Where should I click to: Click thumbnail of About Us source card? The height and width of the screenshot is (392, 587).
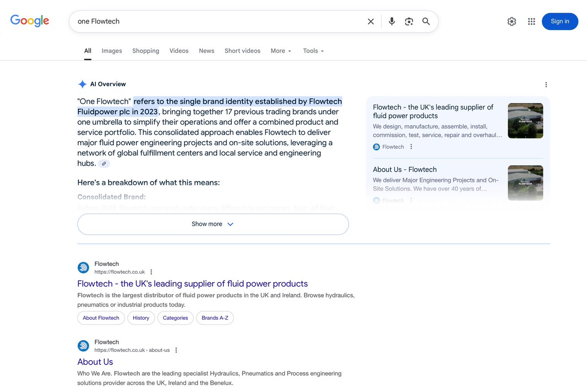point(525,183)
